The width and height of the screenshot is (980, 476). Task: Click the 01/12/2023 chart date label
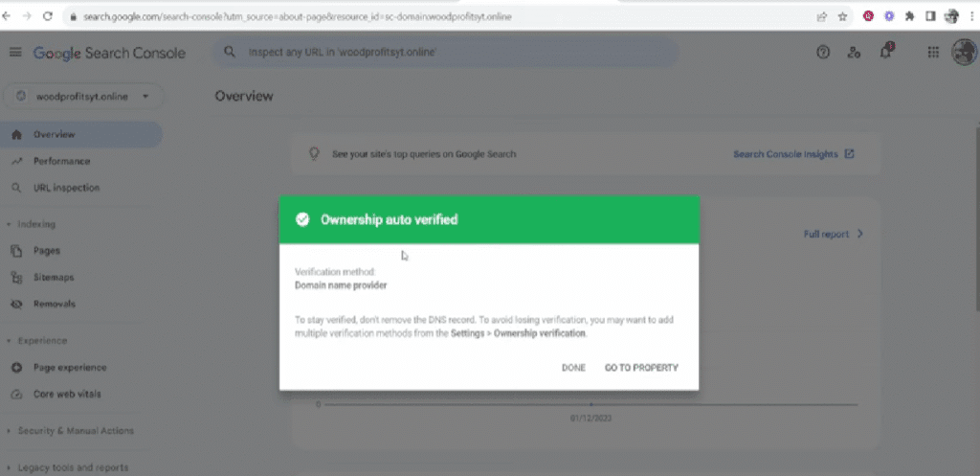point(590,418)
